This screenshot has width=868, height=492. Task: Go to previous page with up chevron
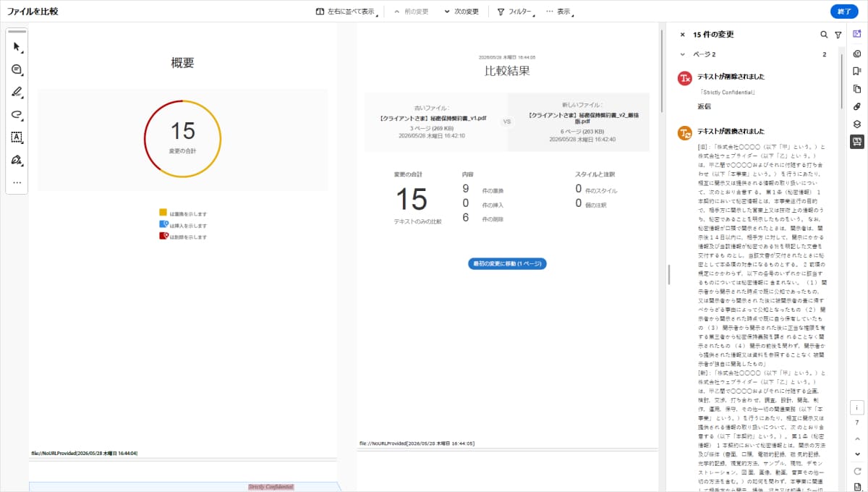tap(857, 438)
